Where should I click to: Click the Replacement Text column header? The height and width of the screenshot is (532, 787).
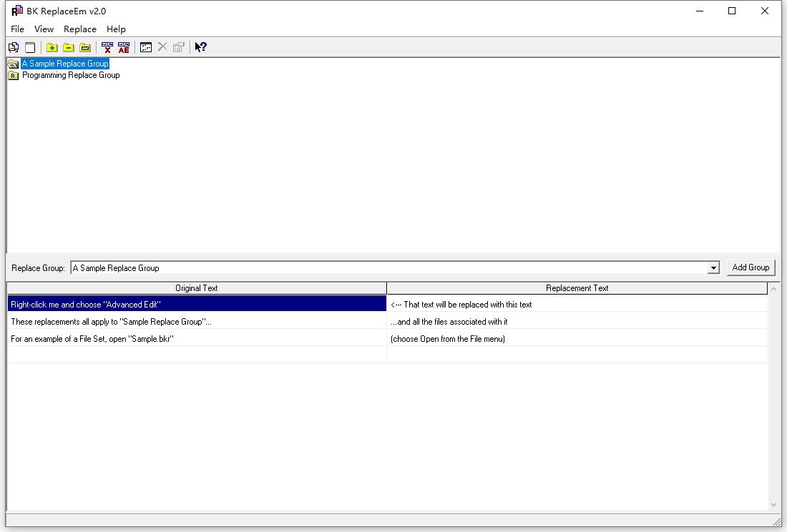tap(577, 288)
